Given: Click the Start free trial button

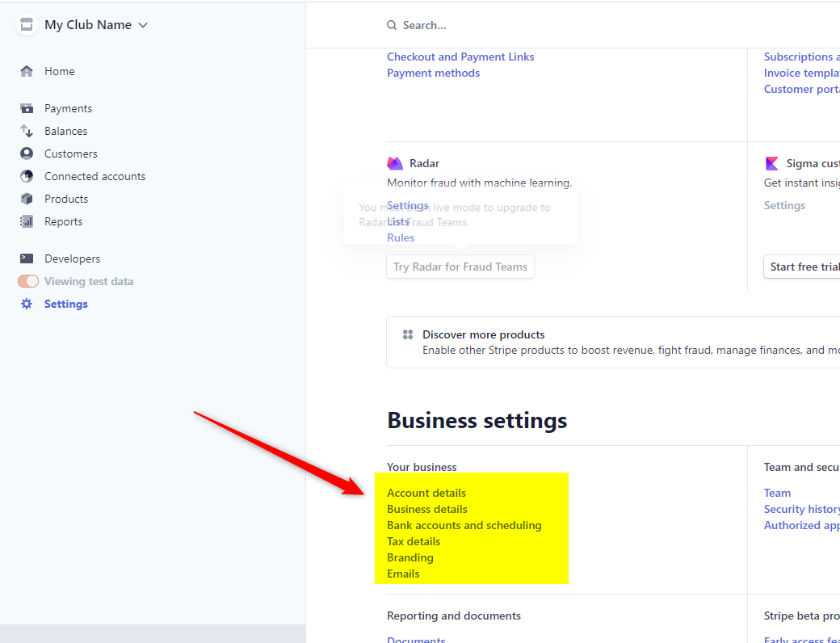Looking at the screenshot, I should point(802,267).
